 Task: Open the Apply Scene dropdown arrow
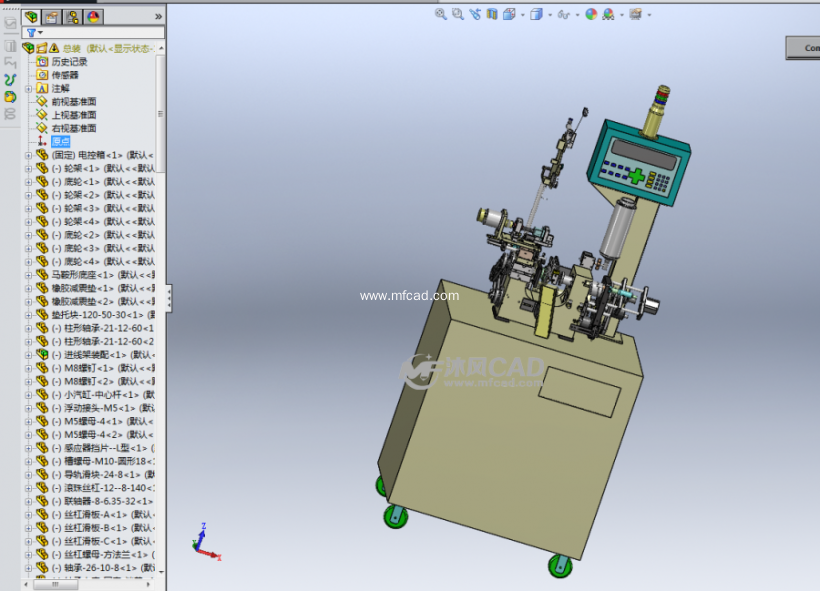tap(622, 15)
